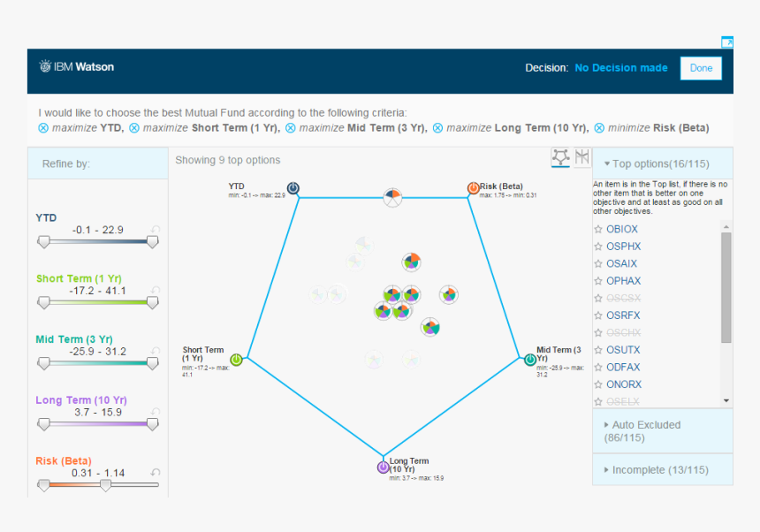Switch to the polygon map view
The width and height of the screenshot is (760, 532).
[x=561, y=157]
